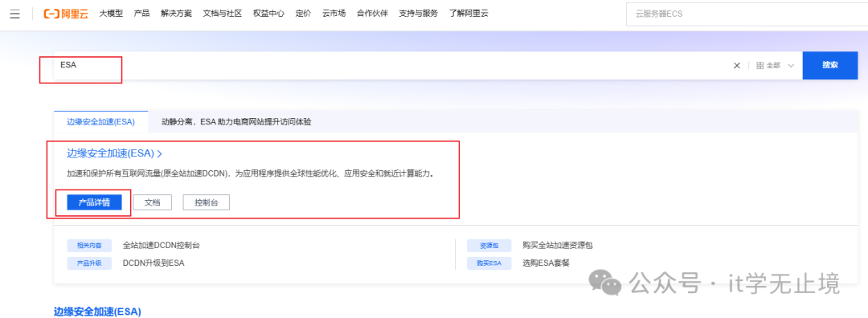Open the 文档与社区 menu
This screenshot has width=868, height=318.
pyautogui.click(x=223, y=14)
